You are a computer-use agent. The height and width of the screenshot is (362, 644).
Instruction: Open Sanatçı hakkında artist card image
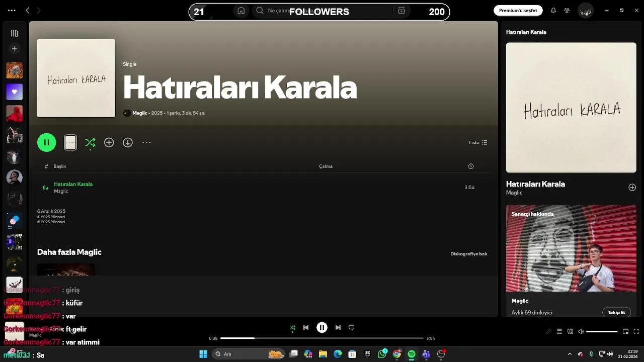point(571,248)
